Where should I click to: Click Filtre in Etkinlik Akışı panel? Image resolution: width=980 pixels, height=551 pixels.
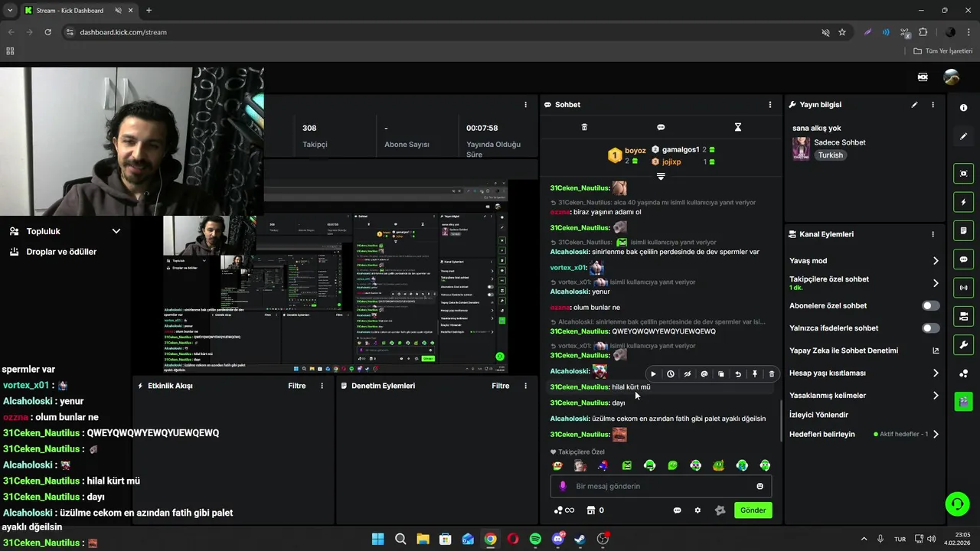point(297,386)
